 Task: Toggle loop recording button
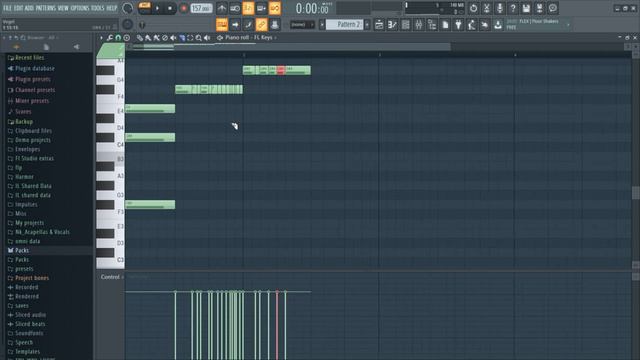[x=275, y=8]
